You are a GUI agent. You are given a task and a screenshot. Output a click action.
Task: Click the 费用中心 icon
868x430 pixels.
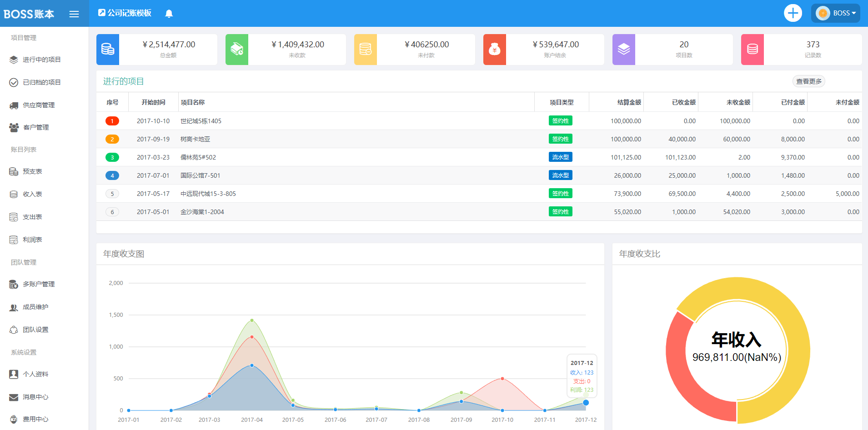point(14,419)
